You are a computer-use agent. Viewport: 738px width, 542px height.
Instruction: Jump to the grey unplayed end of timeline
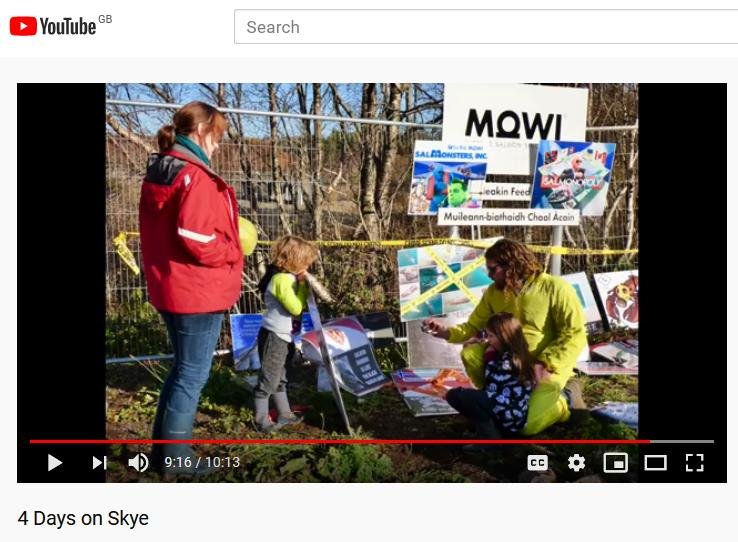click(682, 441)
